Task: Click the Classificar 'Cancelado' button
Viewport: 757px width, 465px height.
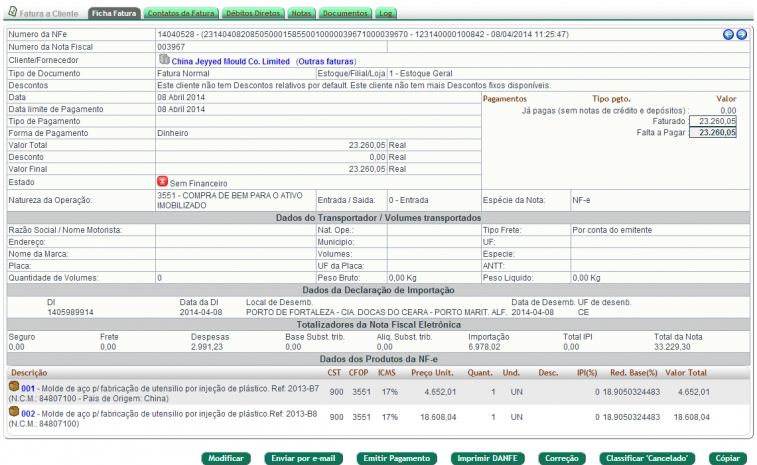Action: (647, 458)
